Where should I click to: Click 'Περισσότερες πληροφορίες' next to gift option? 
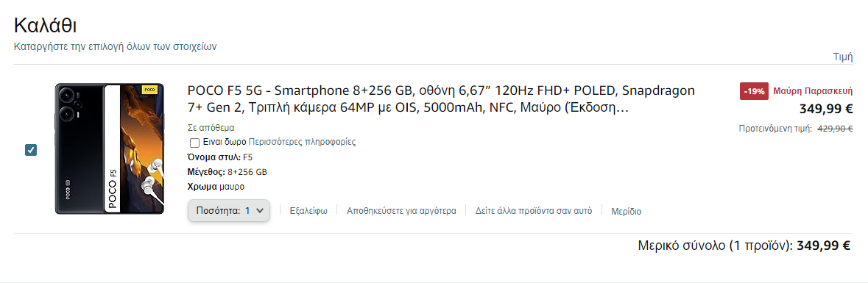pyautogui.click(x=303, y=142)
